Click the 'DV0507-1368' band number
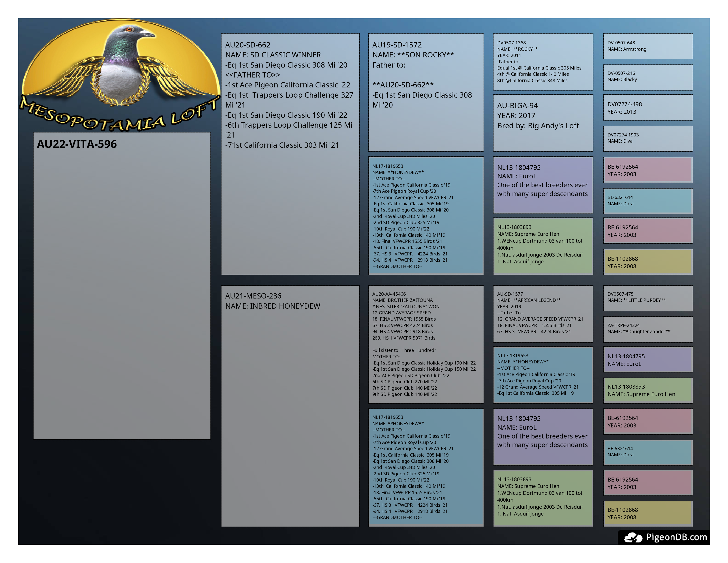This screenshot has height=563, width=728. (511, 43)
